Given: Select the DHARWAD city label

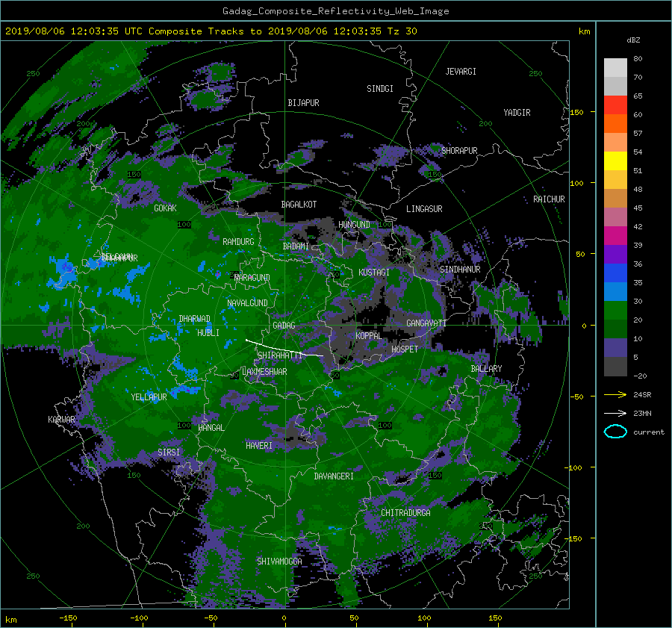Looking at the screenshot, I should (x=195, y=319).
